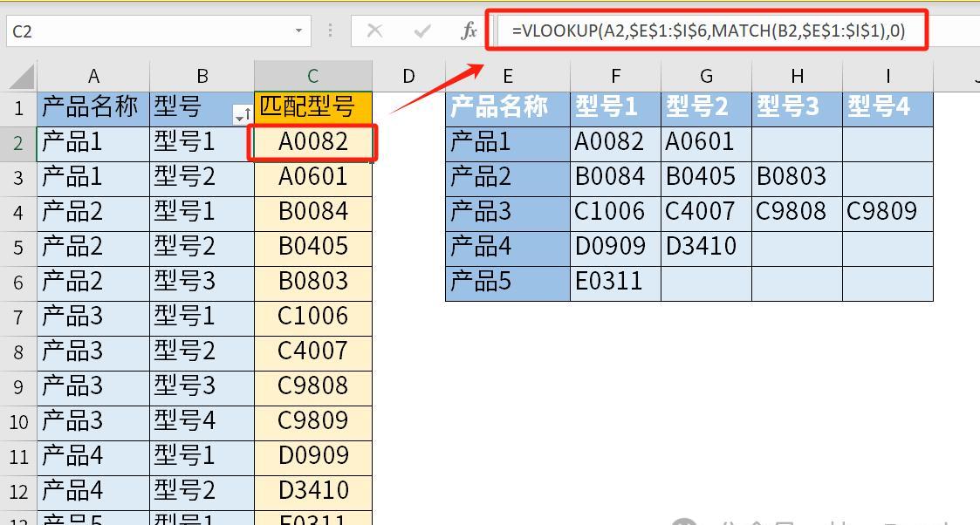Select cell C12 containing D3410

(x=313, y=493)
